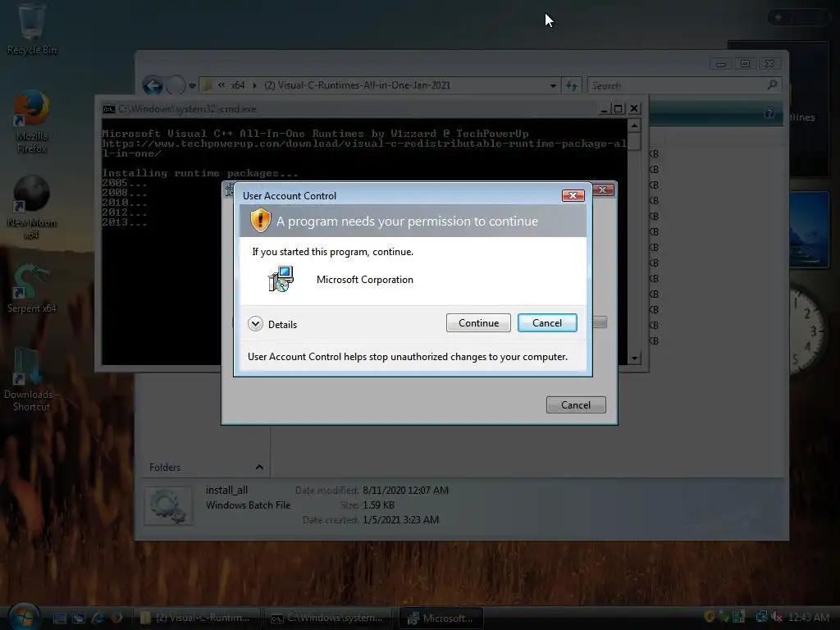This screenshot has width=840, height=630.
Task: Click the date modified value 8/11/2020 12:07 AM
Action: (x=405, y=491)
